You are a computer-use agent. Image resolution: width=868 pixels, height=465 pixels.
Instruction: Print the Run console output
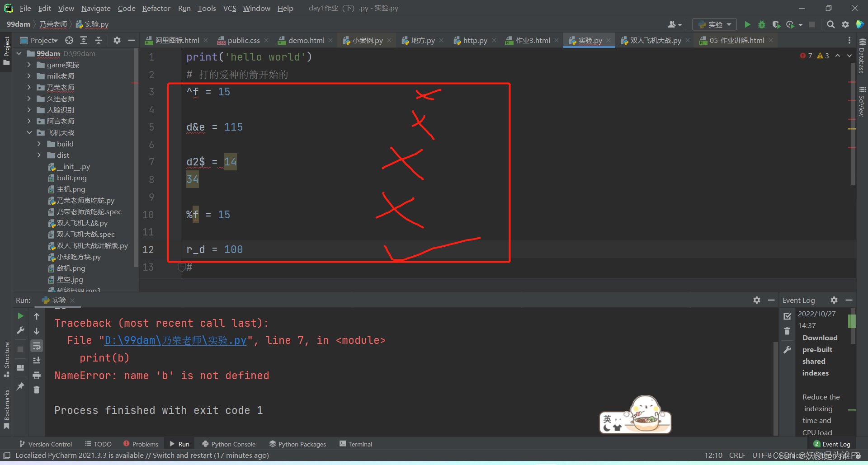(x=37, y=375)
